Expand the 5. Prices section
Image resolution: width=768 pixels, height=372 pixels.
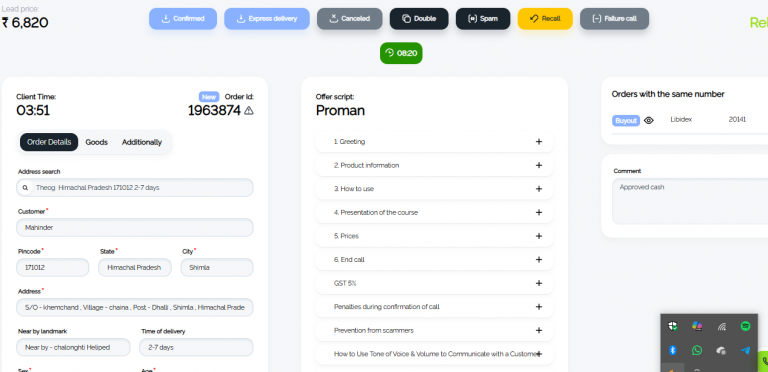(435, 236)
